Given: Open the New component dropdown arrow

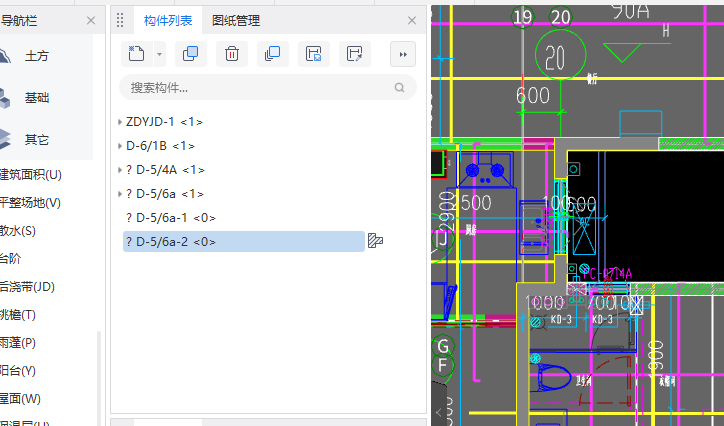Looking at the screenshot, I should coord(159,54).
